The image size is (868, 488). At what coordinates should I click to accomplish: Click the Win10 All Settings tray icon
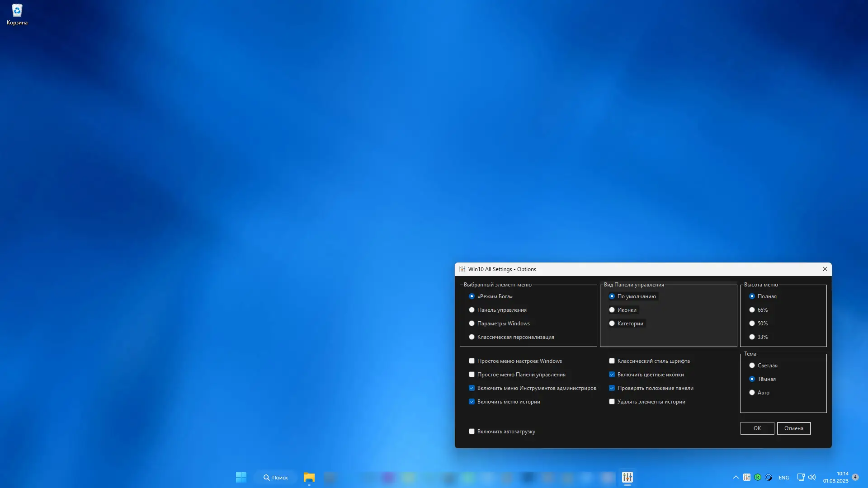(x=747, y=477)
